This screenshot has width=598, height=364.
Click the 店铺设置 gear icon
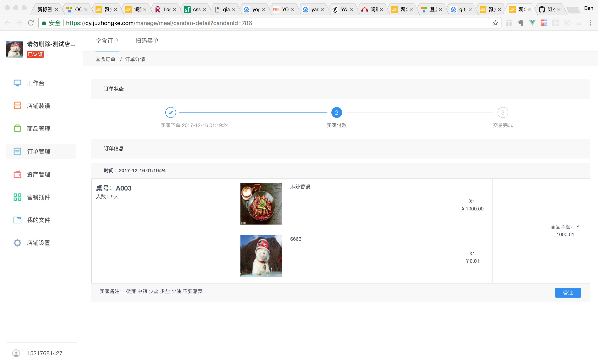[17, 243]
